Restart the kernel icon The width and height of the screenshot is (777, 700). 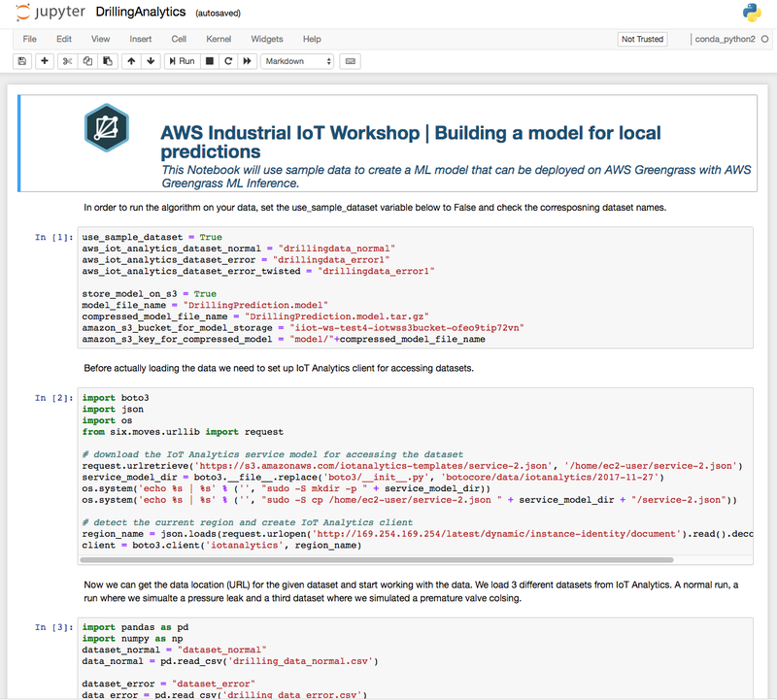coord(227,61)
